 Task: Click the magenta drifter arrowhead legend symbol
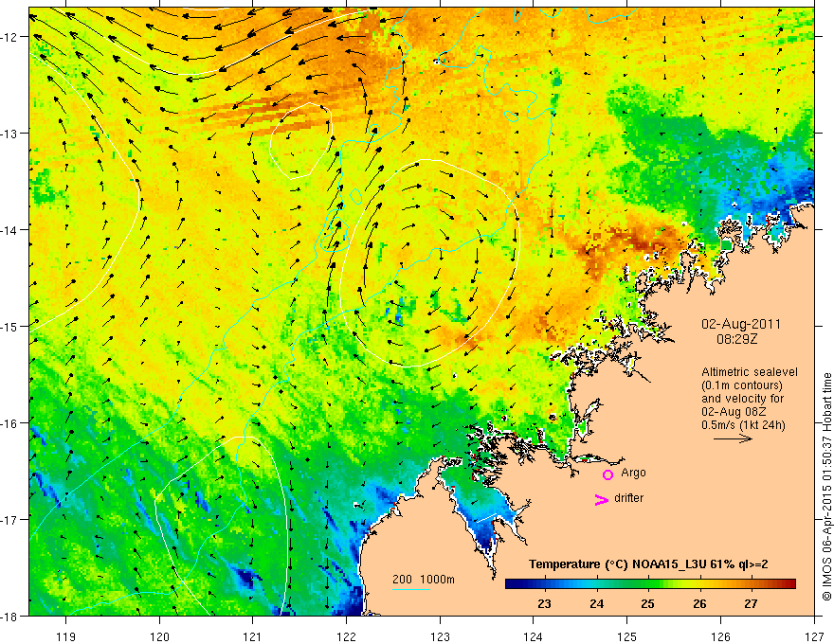[x=602, y=499]
